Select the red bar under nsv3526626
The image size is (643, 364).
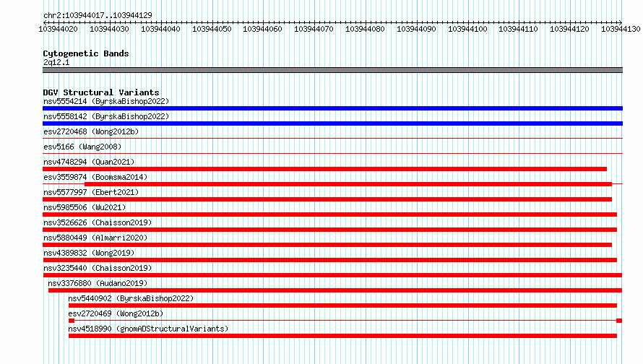[329, 230]
